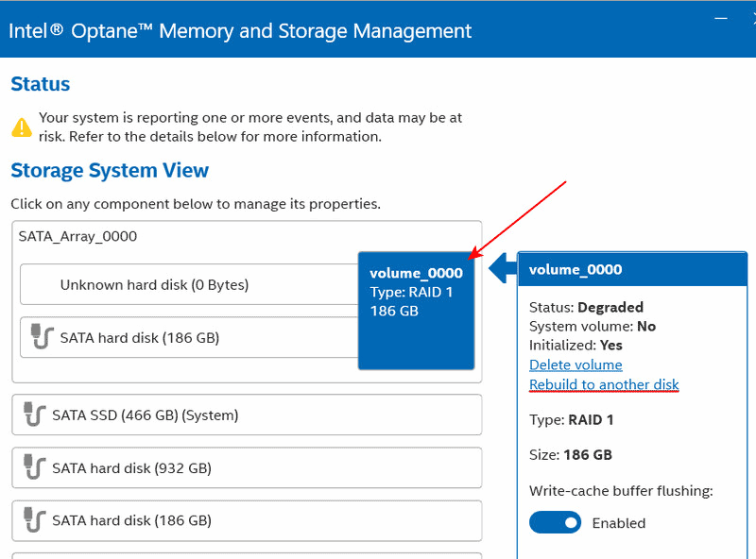
Task: Click the SATA SSD (466 GB) cable icon
Action: point(34,415)
